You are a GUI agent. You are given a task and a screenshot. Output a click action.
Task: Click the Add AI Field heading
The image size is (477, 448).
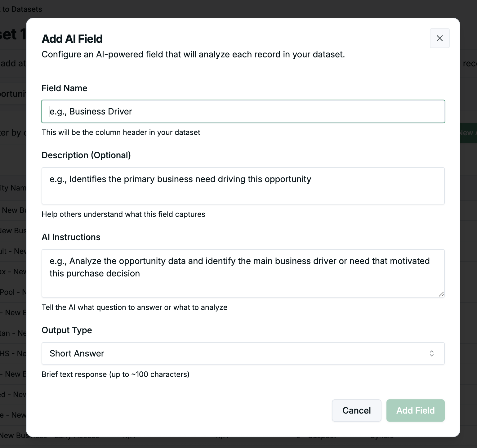[72, 39]
